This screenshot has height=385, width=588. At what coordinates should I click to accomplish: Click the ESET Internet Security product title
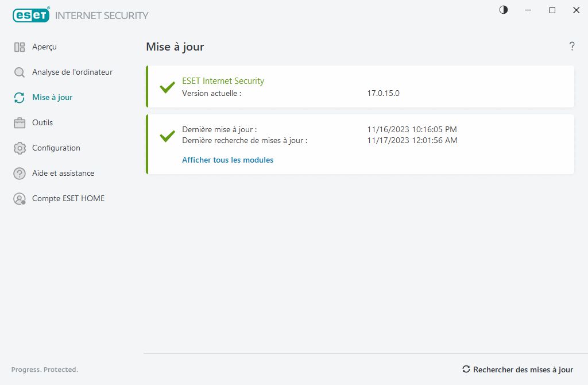(223, 81)
